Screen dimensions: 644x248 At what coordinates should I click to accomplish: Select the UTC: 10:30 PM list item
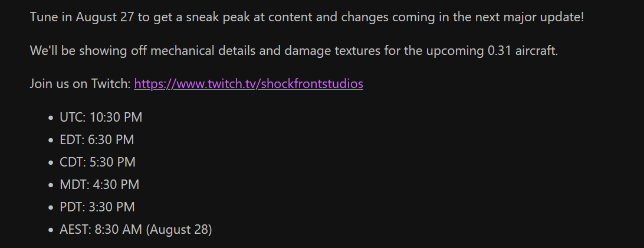[x=101, y=118]
